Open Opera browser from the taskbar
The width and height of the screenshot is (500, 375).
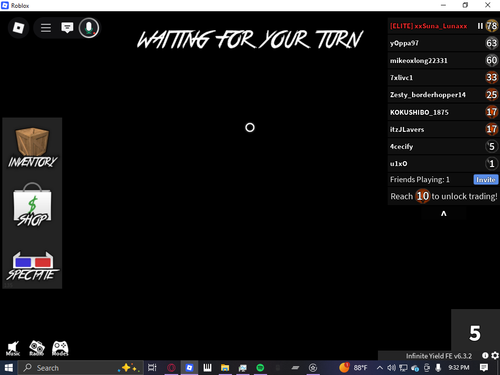coord(171,368)
